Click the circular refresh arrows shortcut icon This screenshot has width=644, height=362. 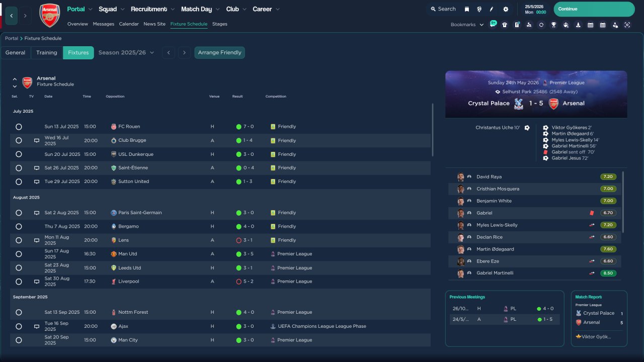541,25
